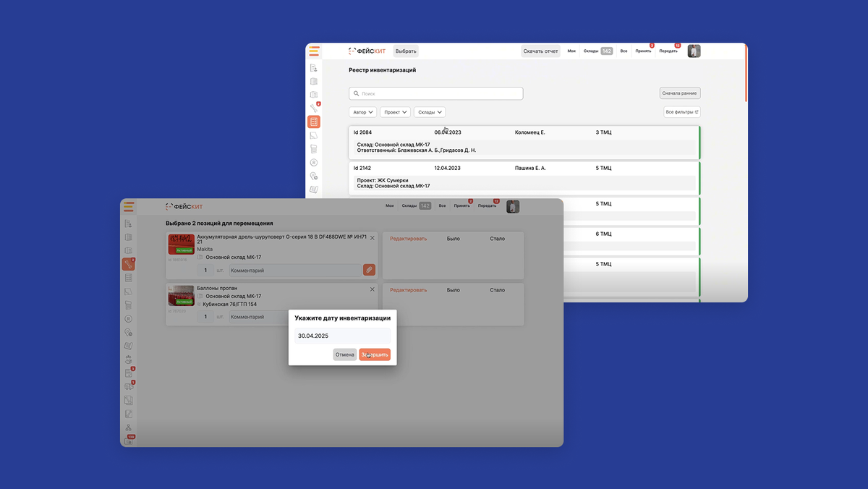Click the Скачать отчет button
The image size is (868, 489).
pos(541,51)
